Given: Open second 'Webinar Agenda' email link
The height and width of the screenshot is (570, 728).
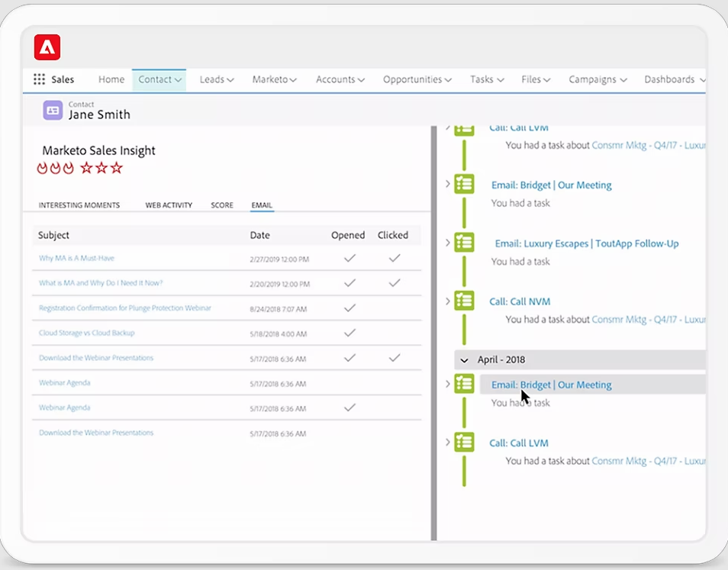Looking at the screenshot, I should tap(65, 407).
